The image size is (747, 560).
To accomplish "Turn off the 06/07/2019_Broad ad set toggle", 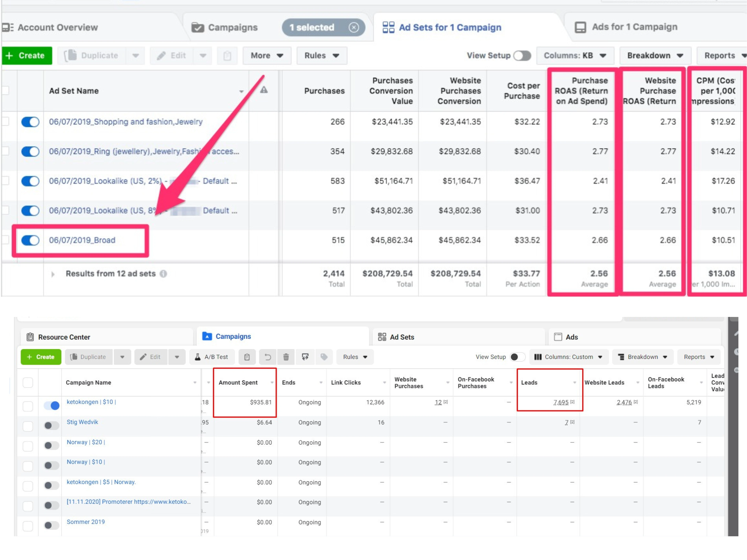I will coord(30,240).
